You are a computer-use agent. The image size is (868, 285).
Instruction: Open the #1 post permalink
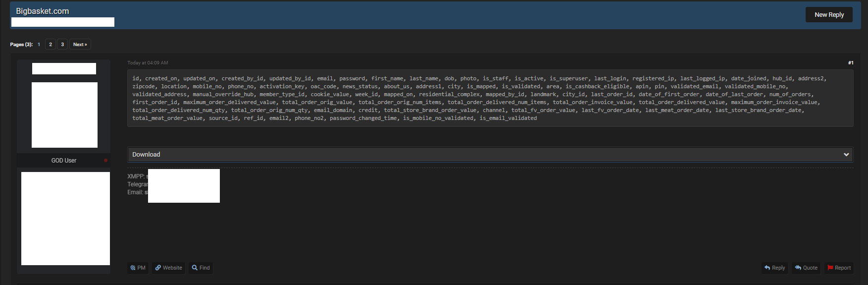(850, 63)
